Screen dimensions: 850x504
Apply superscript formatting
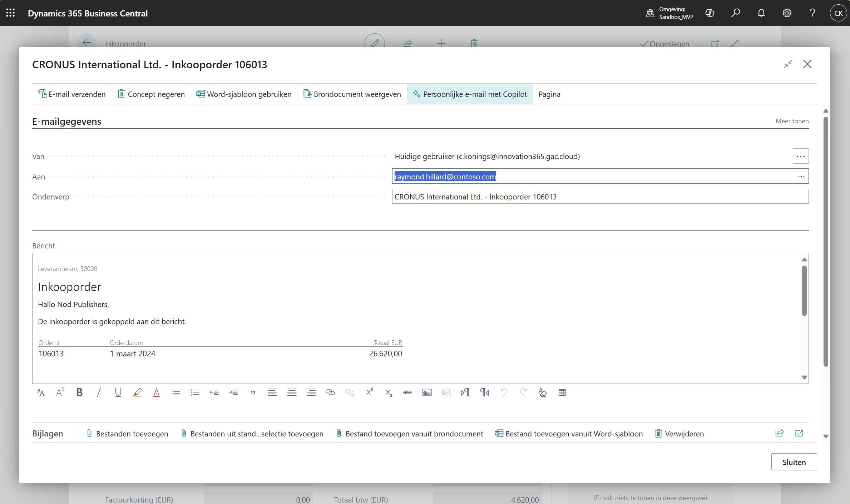[x=369, y=392]
